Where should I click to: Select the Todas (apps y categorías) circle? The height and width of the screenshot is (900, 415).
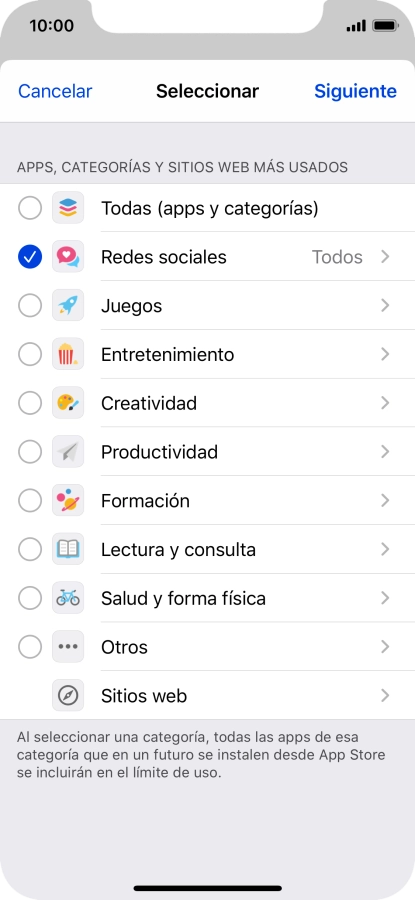(30, 208)
